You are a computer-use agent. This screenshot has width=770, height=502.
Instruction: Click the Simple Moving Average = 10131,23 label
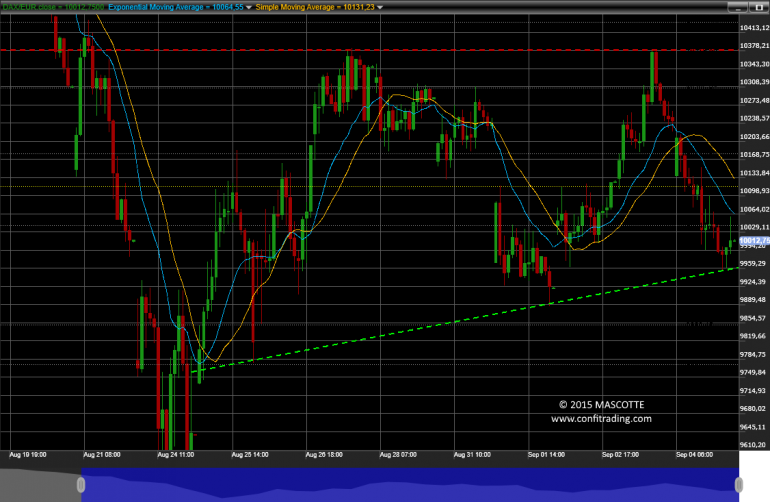coord(315,7)
